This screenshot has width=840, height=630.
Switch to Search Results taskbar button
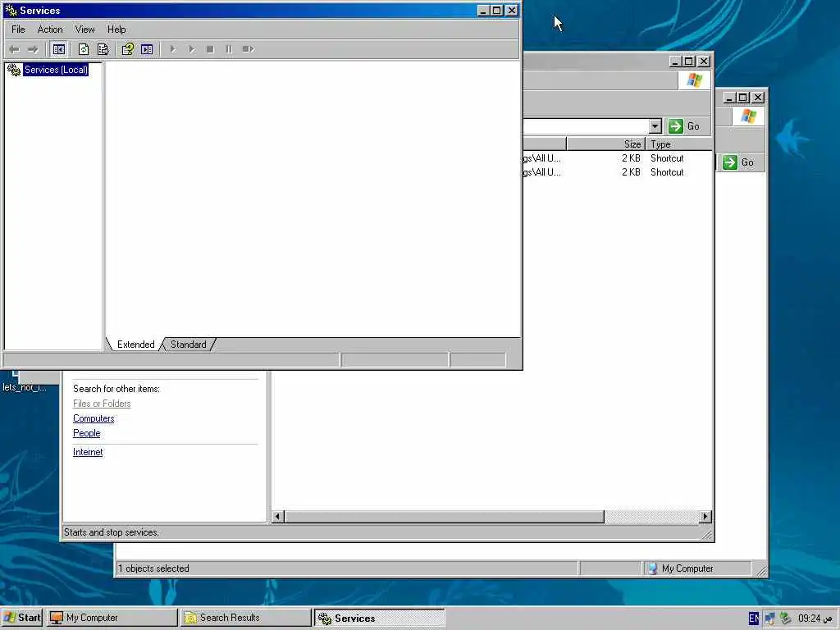point(245,618)
